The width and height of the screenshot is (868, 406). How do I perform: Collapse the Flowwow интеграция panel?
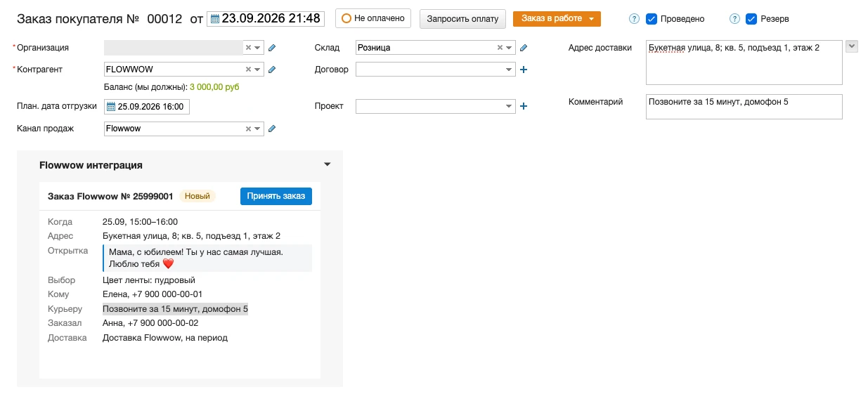click(x=327, y=164)
